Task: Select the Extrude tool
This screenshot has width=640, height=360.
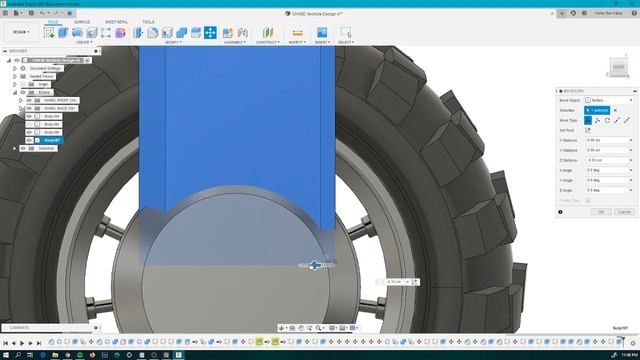Action: (x=63, y=33)
